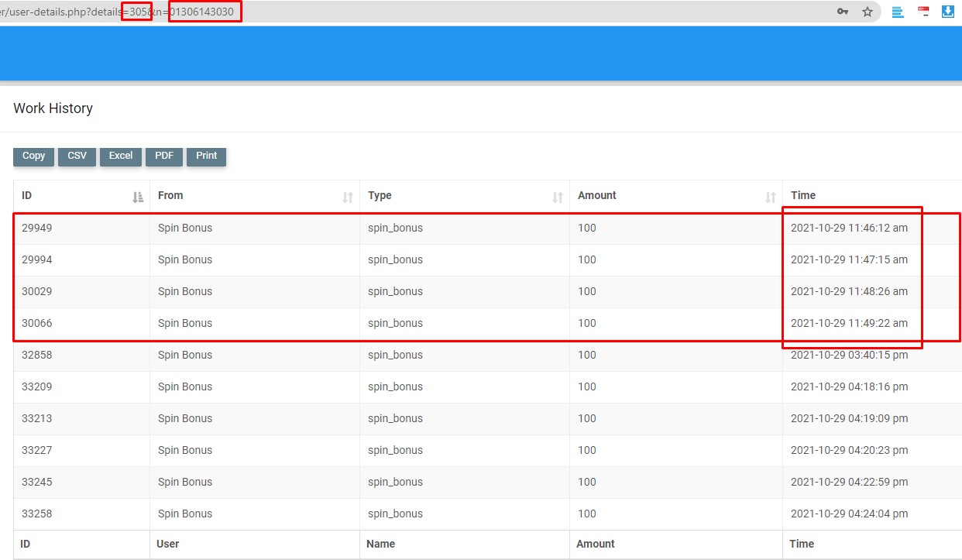Download the table as PDF
Image resolution: width=962 pixels, height=560 pixels.
164,156
